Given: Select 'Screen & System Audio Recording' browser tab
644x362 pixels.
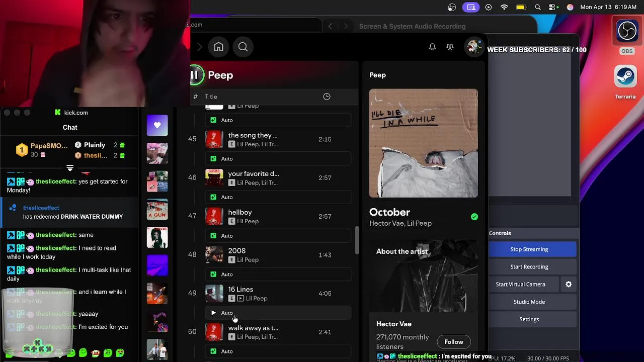Looking at the screenshot, I should pos(412,26).
